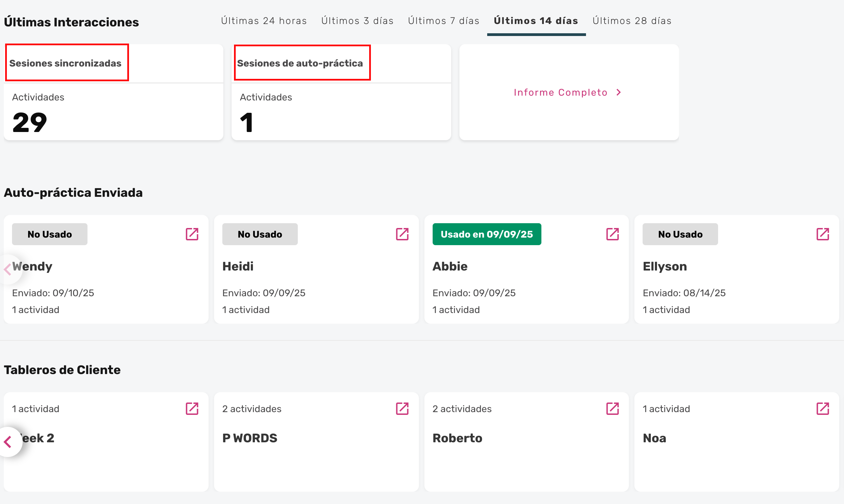
Task: Open Abbie's auto-práctica external link icon
Action: coord(612,234)
